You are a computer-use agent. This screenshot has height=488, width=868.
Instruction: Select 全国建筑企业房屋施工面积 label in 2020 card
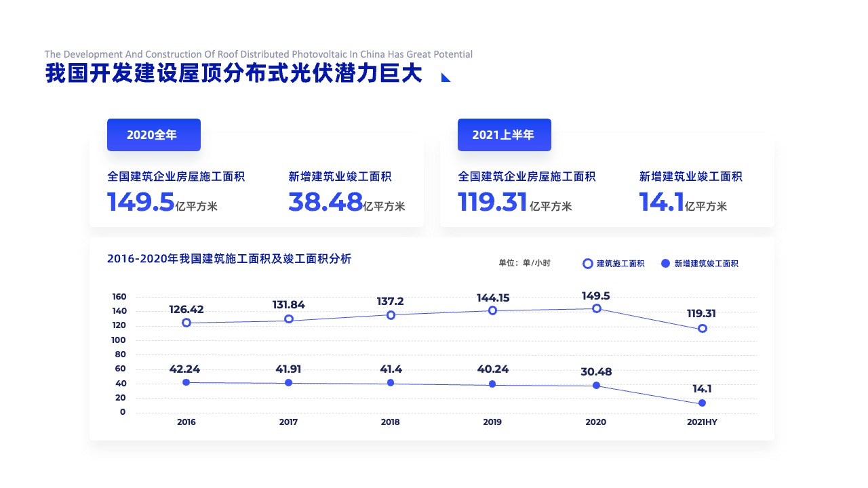click(176, 177)
